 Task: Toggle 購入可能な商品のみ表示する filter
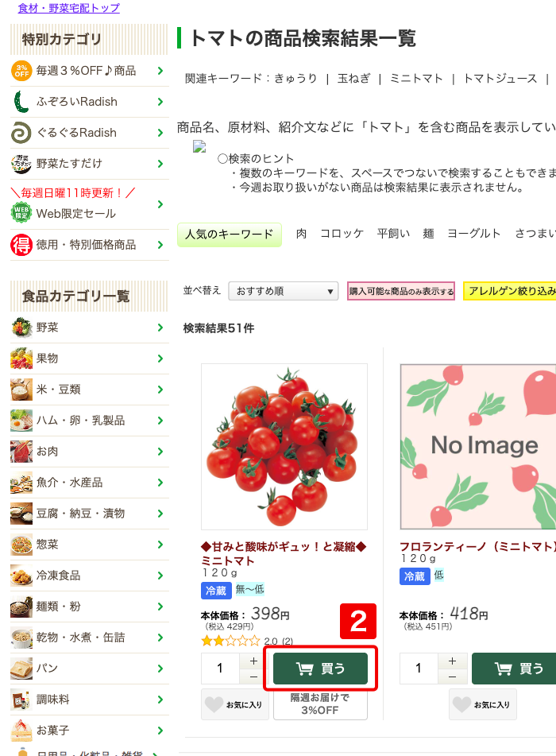(x=401, y=291)
